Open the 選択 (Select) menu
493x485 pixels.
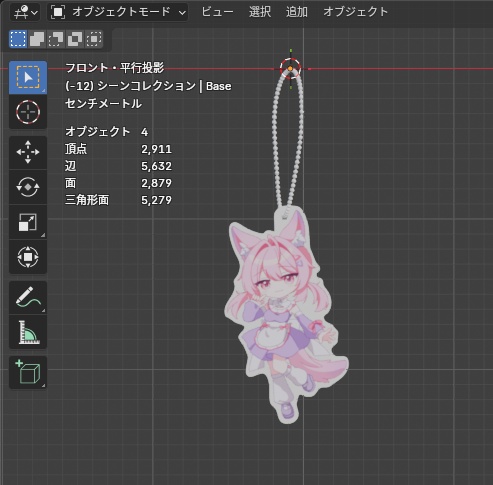point(260,12)
